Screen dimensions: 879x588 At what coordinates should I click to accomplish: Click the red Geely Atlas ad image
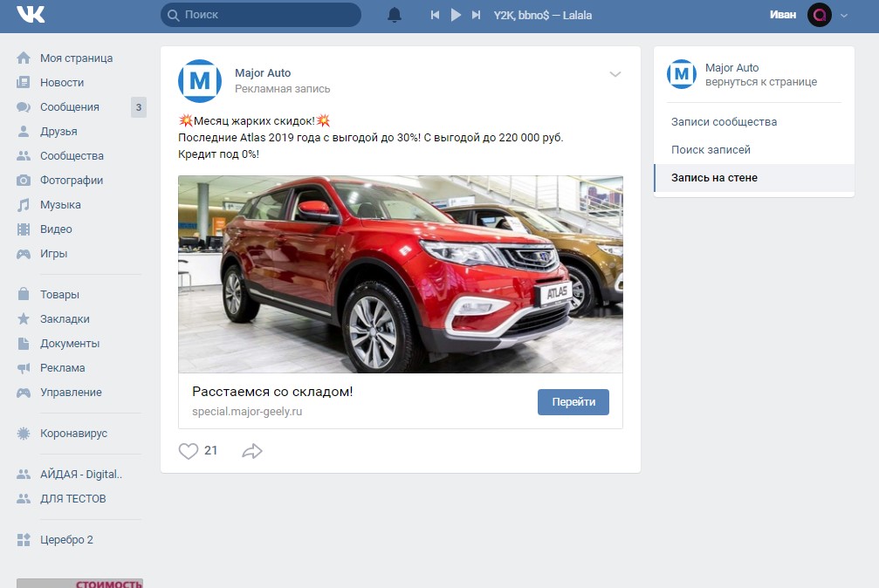click(401, 274)
